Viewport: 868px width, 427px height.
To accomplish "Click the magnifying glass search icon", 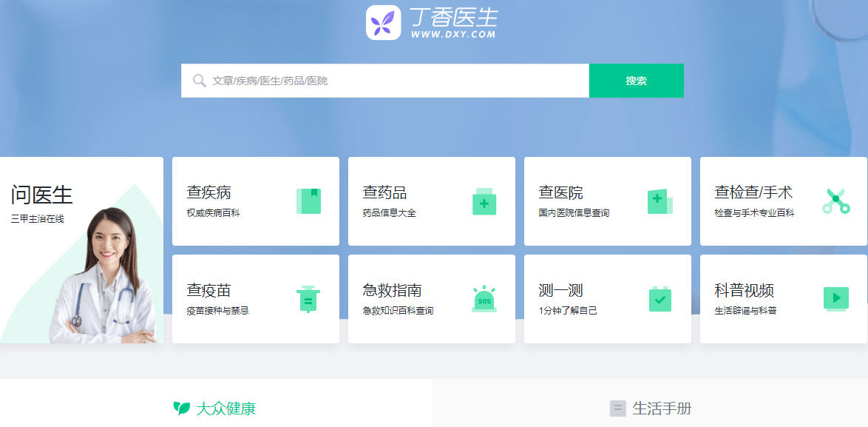I will (x=199, y=81).
